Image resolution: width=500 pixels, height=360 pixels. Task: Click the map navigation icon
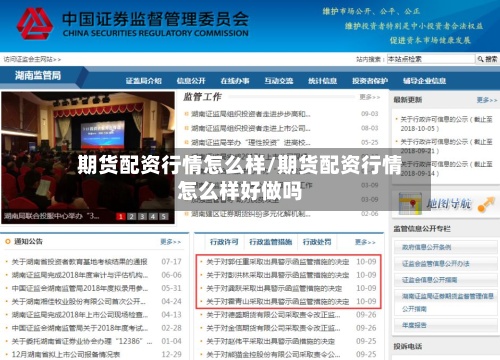(x=410, y=203)
